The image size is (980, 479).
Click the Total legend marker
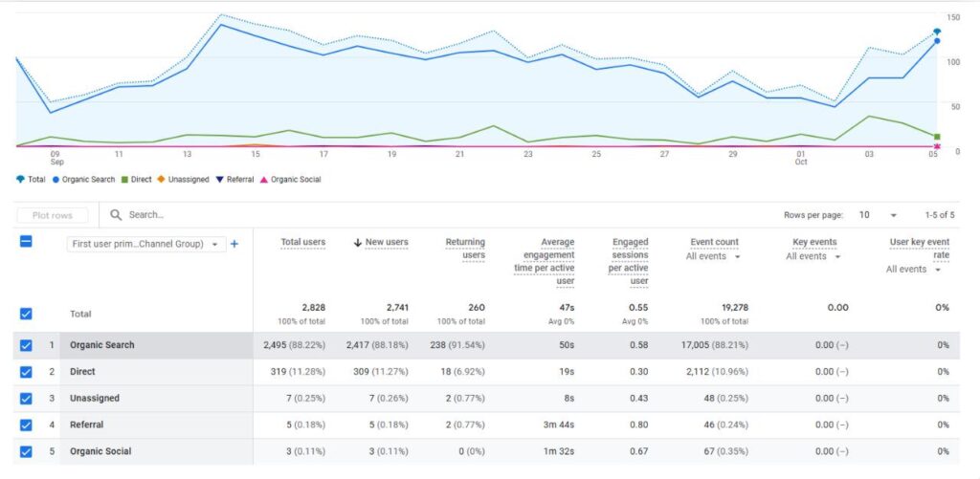coord(21,180)
